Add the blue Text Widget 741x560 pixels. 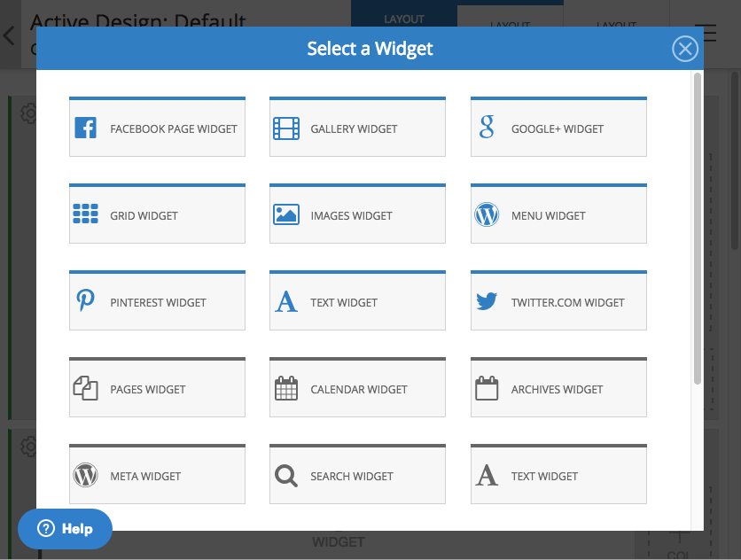pyautogui.click(x=357, y=300)
